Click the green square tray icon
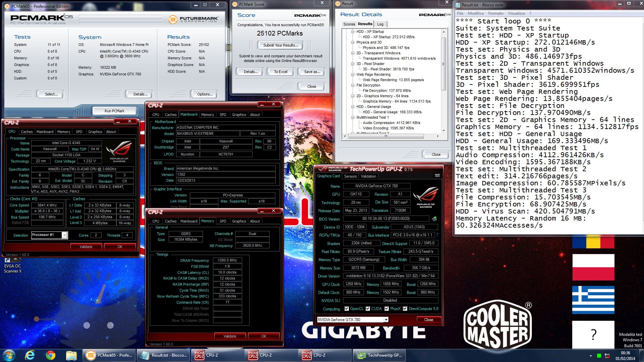 (x=599, y=356)
